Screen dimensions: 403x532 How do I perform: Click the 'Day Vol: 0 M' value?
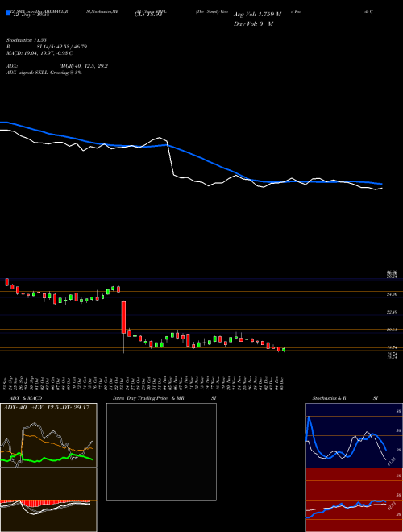tap(253, 23)
